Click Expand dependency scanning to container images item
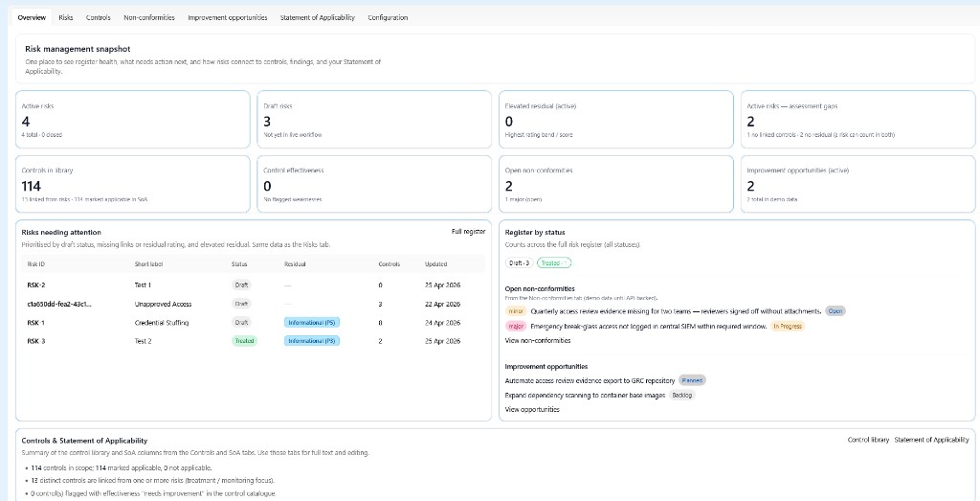 585,396
